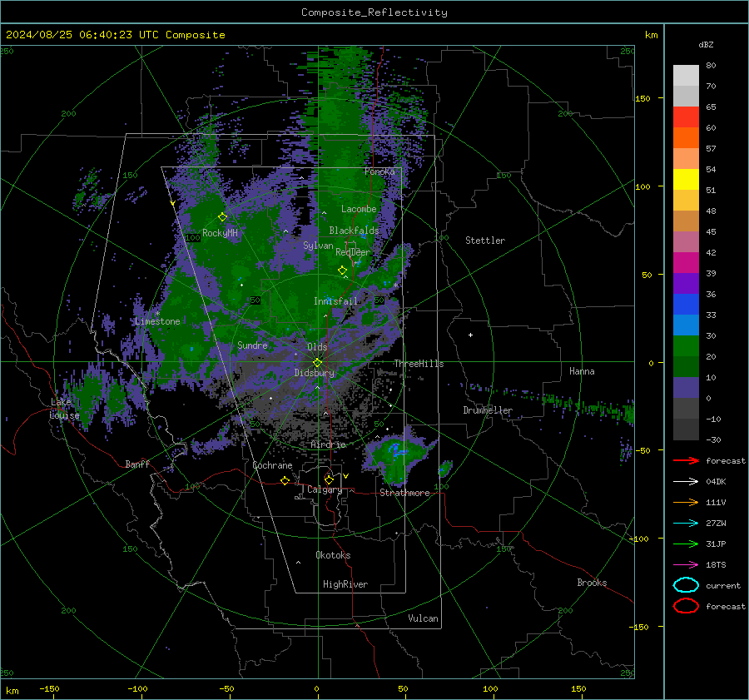
Task: Click the light blue 33 dBZ swatch
Action: [x=686, y=325]
